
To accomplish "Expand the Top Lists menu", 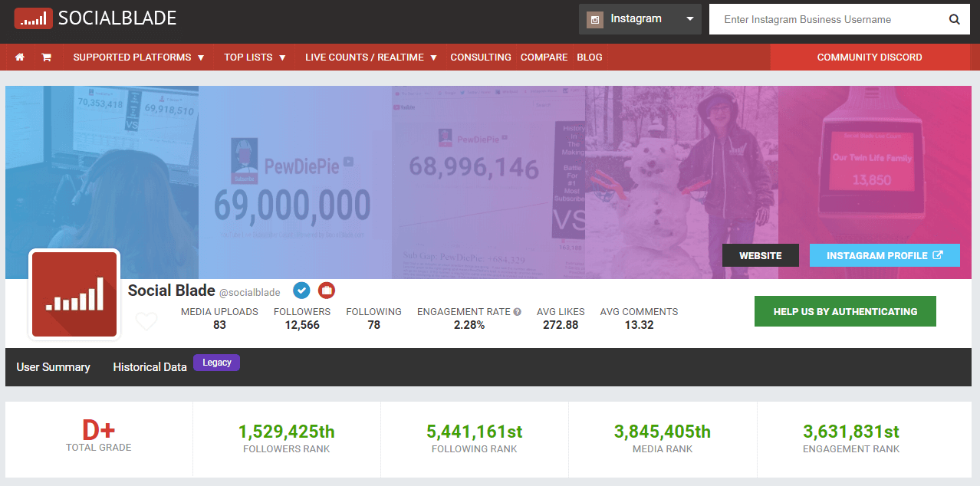I will 255,57.
